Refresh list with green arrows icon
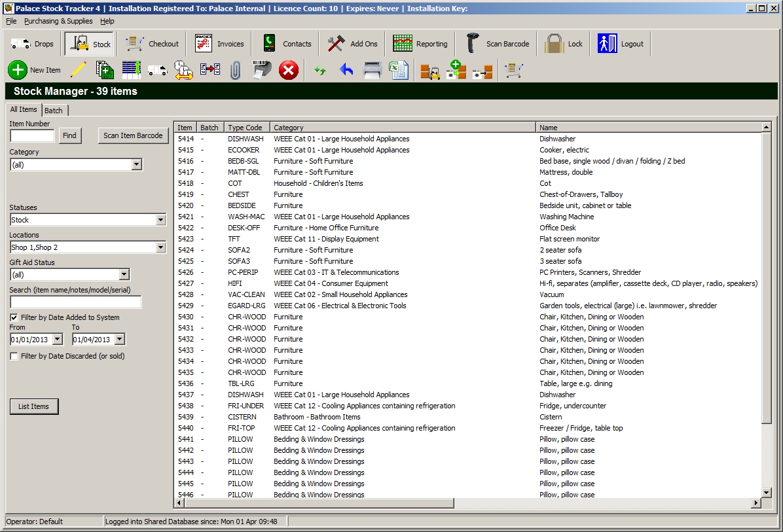This screenshot has width=783, height=532. pyautogui.click(x=320, y=71)
